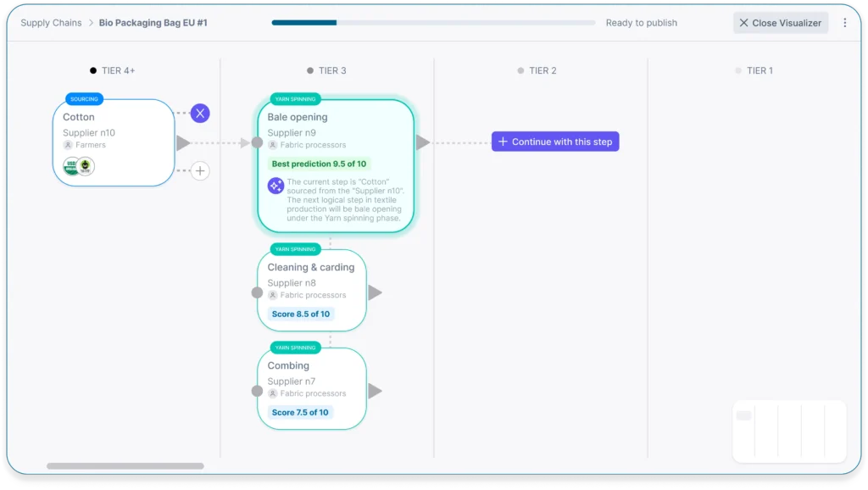868x490 pixels.
Task: Open the three-dot more options menu
Action: [x=845, y=23]
